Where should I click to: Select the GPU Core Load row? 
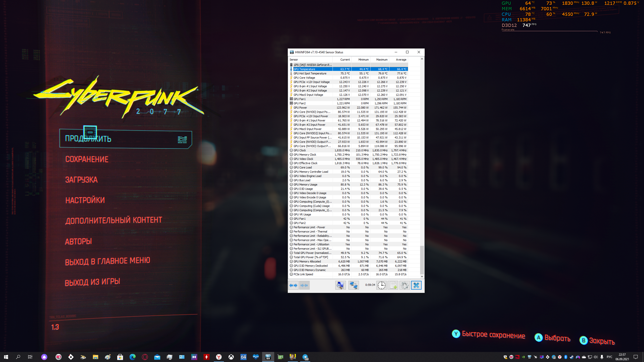(312, 167)
